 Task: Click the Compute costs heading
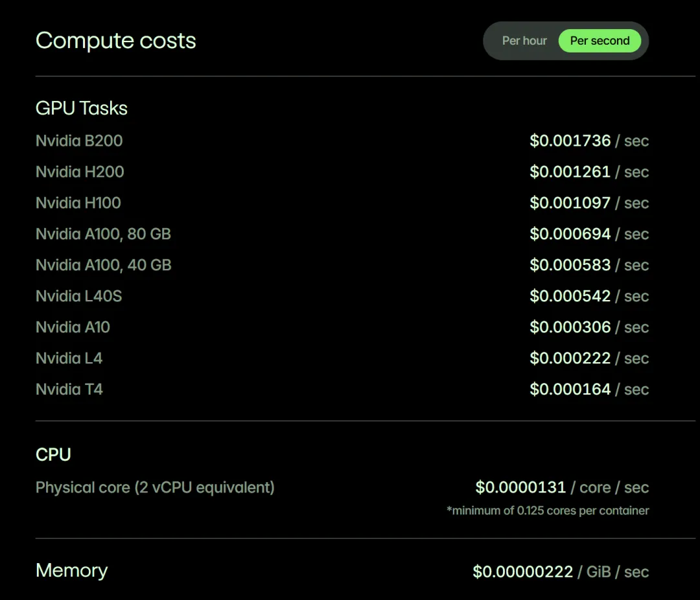(116, 41)
